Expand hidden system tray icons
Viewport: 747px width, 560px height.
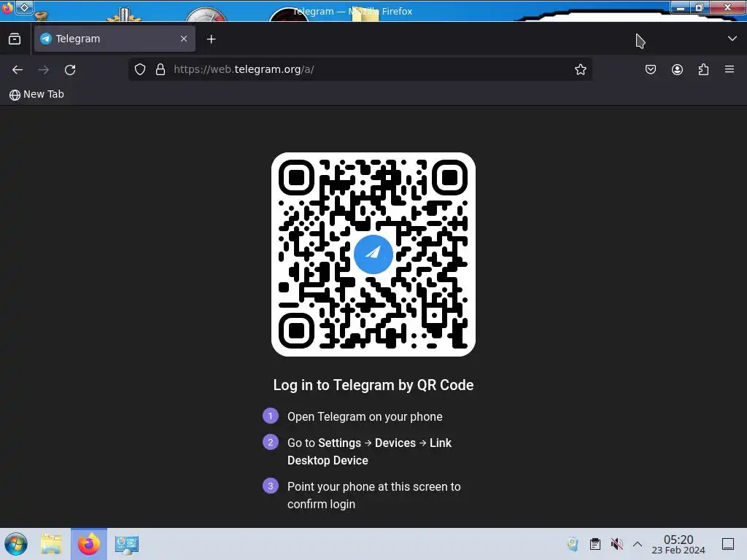(x=638, y=544)
